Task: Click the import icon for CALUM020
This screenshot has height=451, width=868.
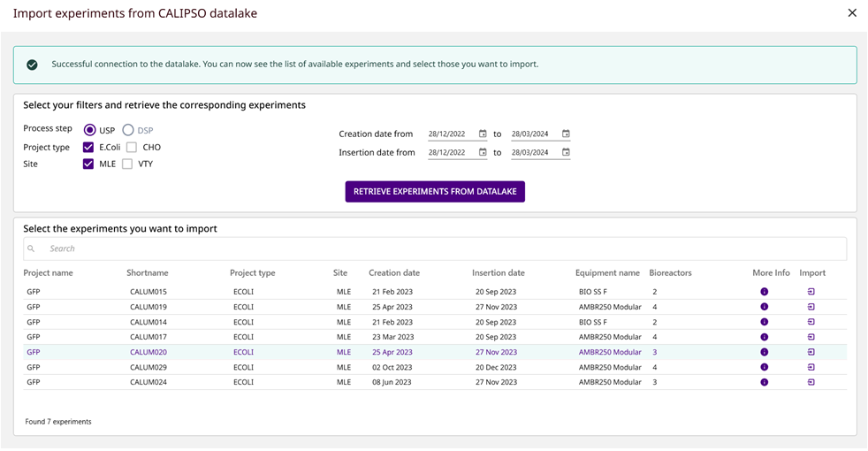Action: click(811, 352)
